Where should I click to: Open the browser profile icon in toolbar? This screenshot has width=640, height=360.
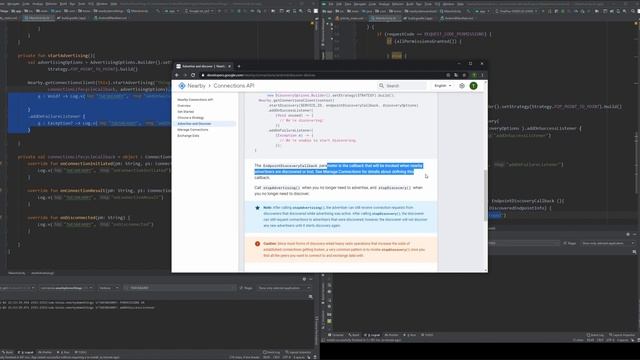pyautogui.click(x=474, y=75)
